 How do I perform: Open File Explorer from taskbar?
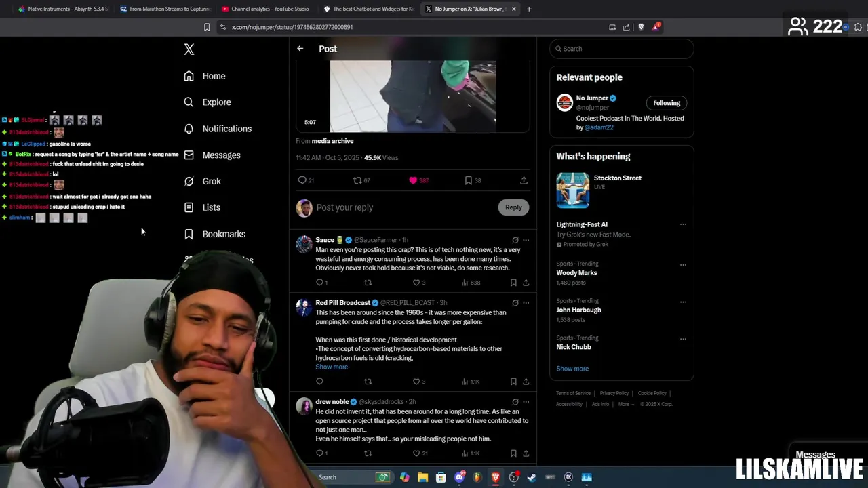[x=422, y=477]
